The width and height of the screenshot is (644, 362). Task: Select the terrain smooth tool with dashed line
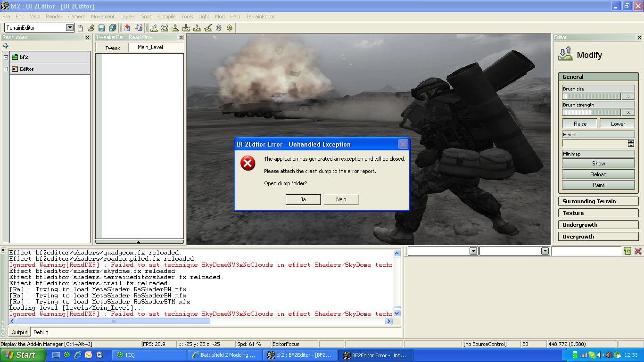[186, 28]
